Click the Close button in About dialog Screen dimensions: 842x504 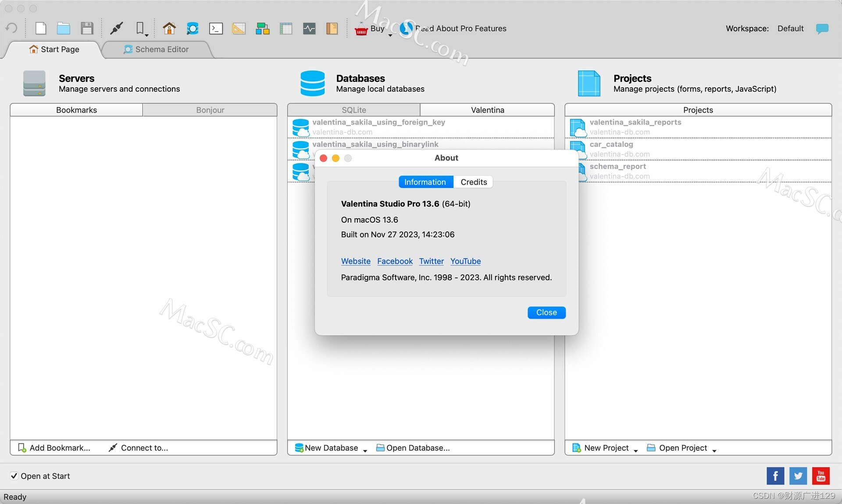coord(546,312)
